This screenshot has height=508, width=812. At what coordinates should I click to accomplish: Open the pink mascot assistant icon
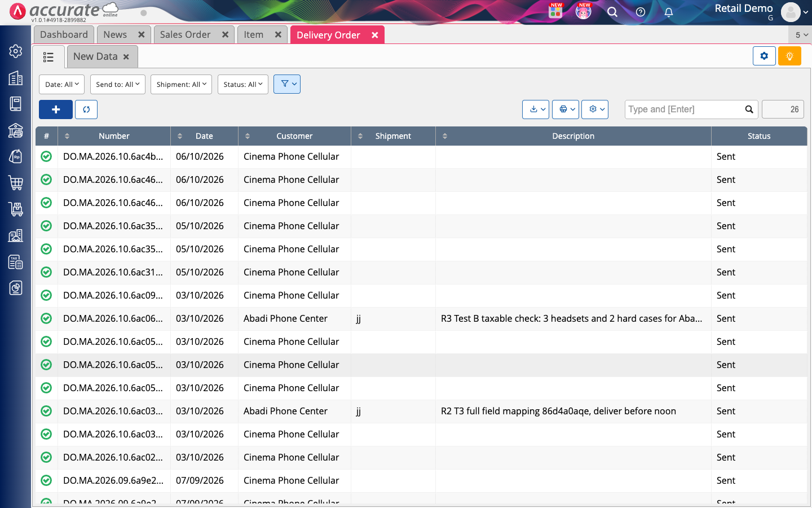coord(584,11)
